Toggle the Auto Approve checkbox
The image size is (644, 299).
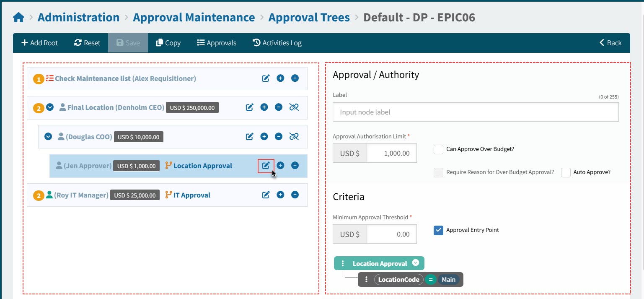pyautogui.click(x=566, y=172)
